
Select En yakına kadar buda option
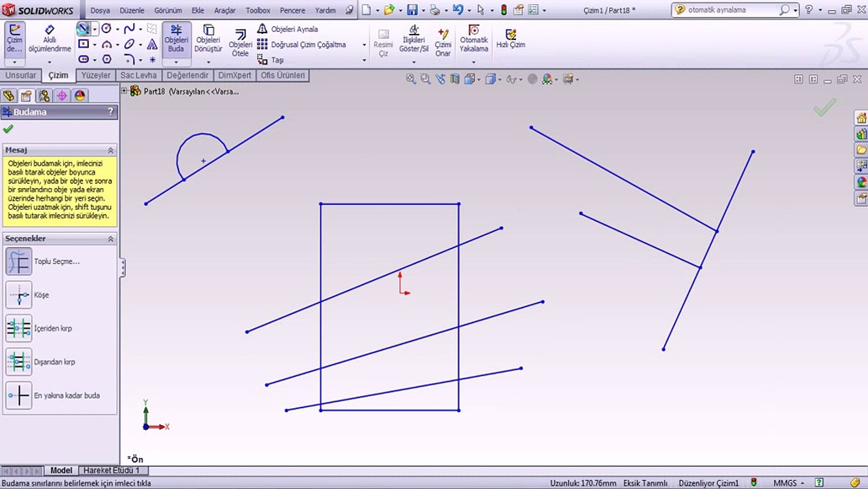pyautogui.click(x=19, y=395)
